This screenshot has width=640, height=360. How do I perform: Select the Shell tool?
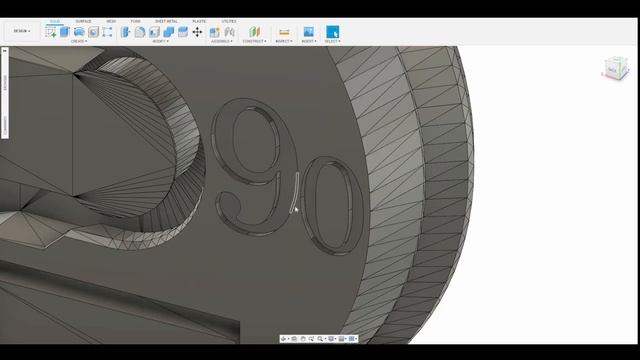[154, 32]
